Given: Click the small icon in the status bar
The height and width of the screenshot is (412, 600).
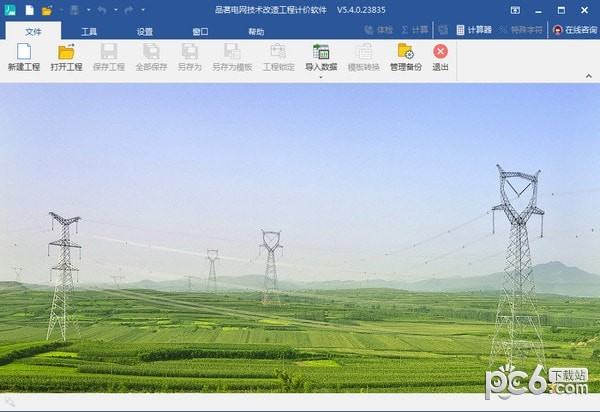Looking at the screenshot, I should point(10,402).
